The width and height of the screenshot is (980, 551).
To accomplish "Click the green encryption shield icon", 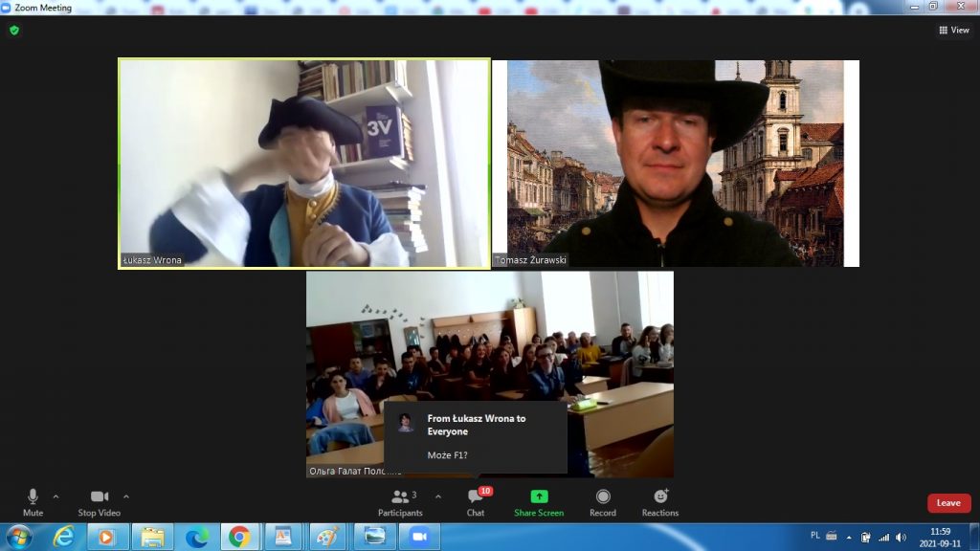I will (13, 30).
